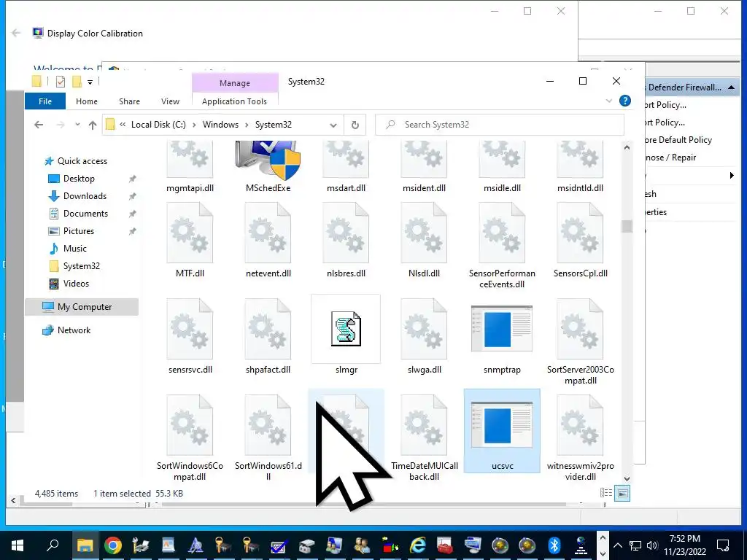
Task: Select the netevent.dll file icon
Action: point(268,233)
